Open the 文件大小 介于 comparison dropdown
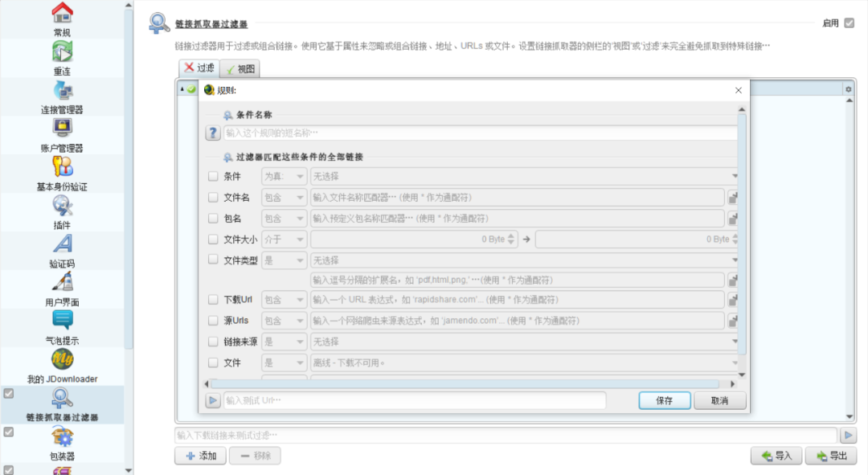Screen dimensions: 868x475 [284, 240]
